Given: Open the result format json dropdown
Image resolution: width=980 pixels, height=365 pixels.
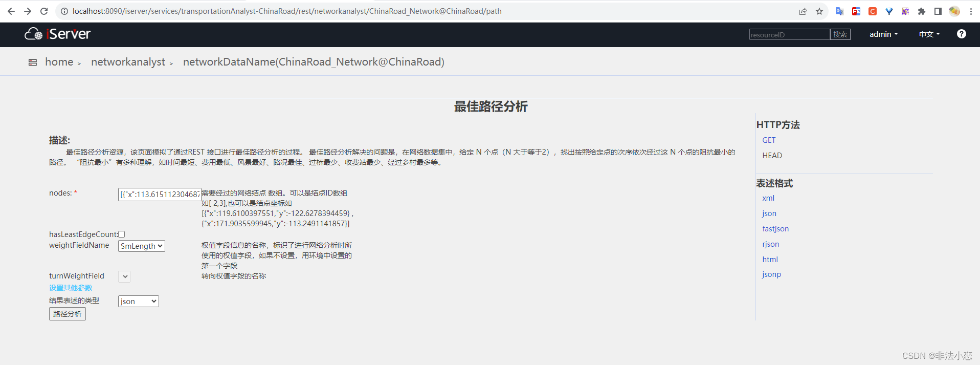Looking at the screenshot, I should 139,301.
